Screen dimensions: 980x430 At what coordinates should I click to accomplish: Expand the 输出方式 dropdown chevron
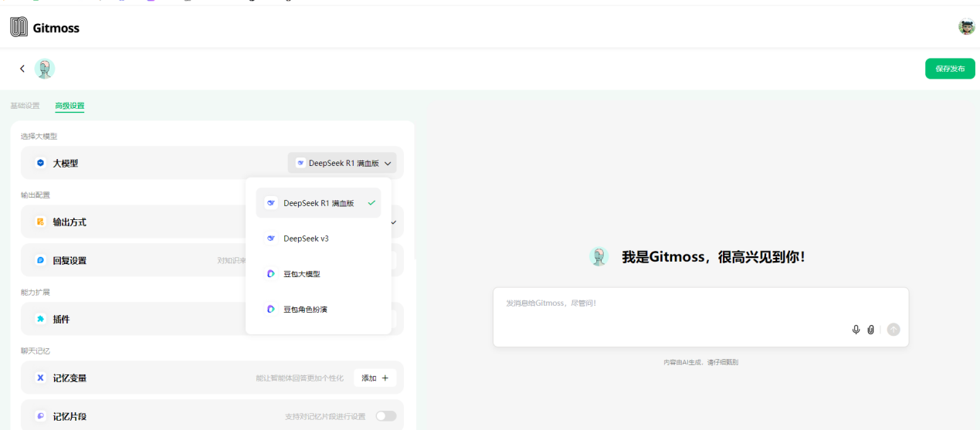point(394,222)
